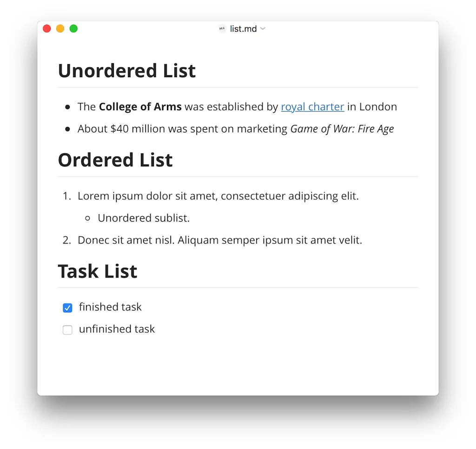Viewport: 476px width, 449px height.
Task: Place cursor in the Unordered List heading
Action: 126,71
